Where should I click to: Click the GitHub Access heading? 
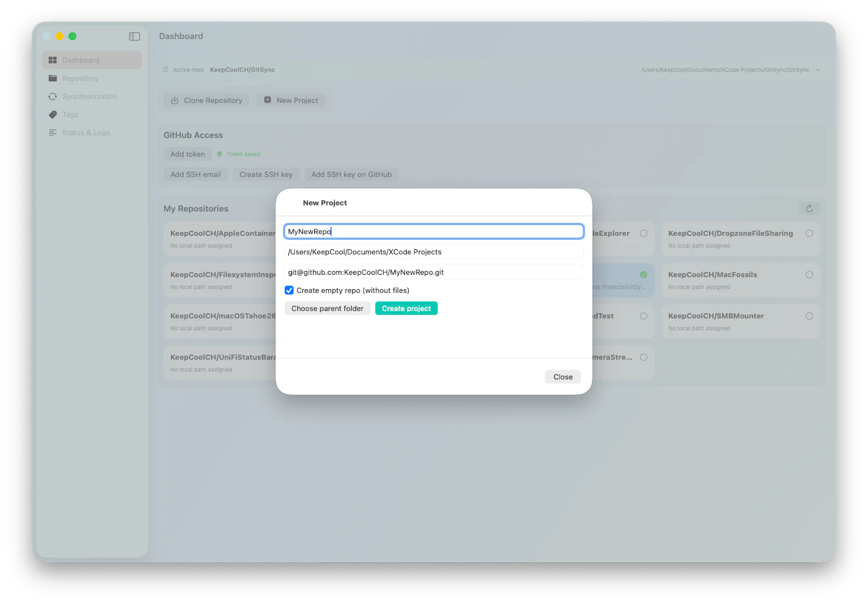[x=193, y=136]
